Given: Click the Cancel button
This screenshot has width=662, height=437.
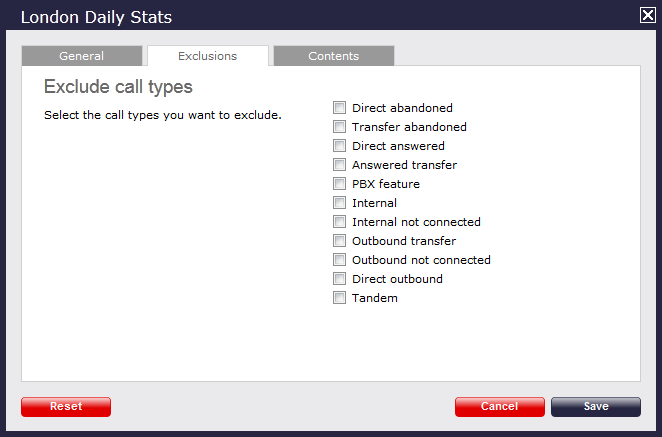Looking at the screenshot, I should 499,407.
